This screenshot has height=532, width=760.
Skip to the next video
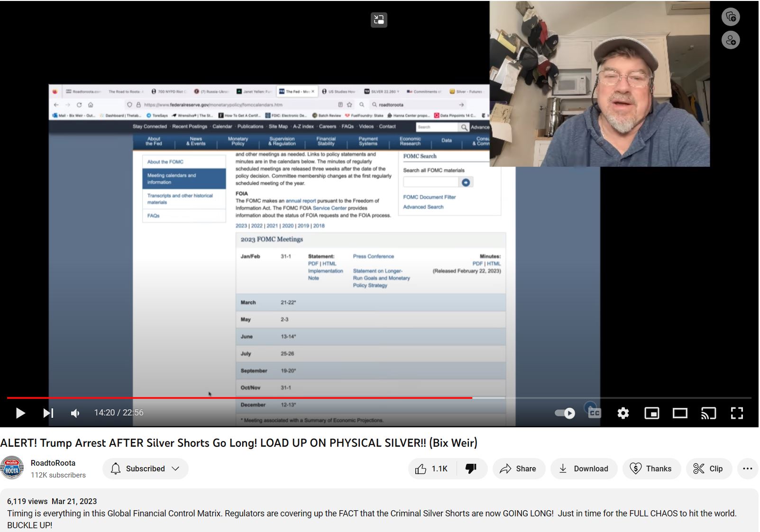point(48,413)
